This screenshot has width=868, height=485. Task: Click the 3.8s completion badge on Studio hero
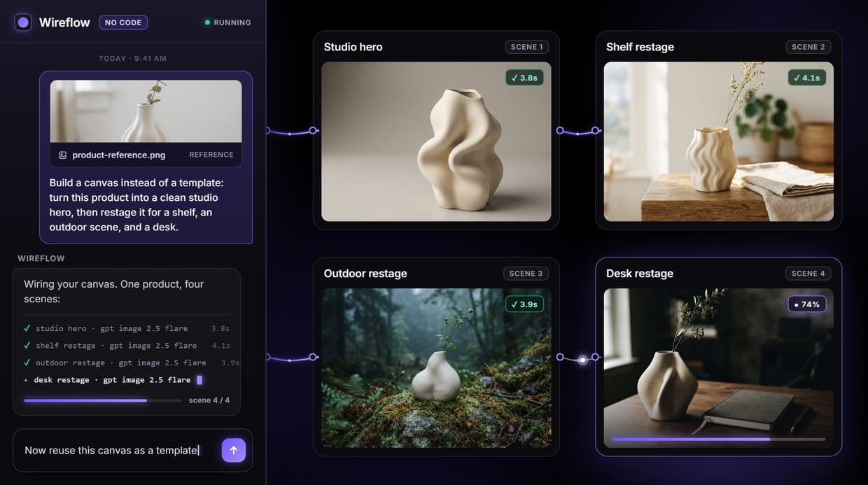point(524,78)
